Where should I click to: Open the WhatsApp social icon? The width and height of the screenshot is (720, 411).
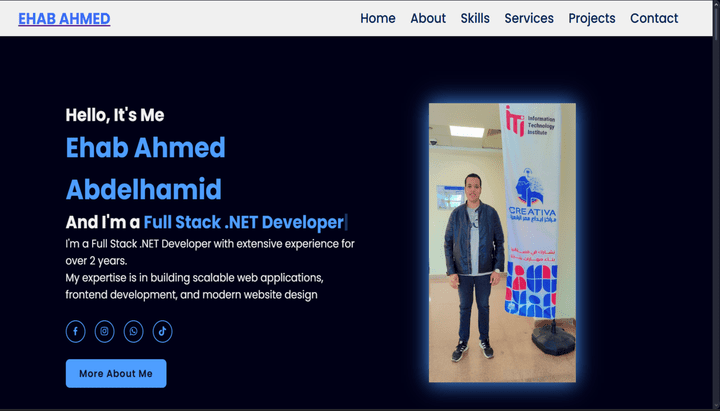click(133, 331)
